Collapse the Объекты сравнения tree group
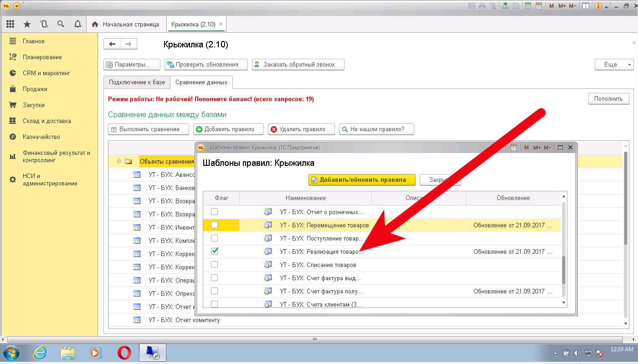638x364 pixels. click(x=119, y=161)
